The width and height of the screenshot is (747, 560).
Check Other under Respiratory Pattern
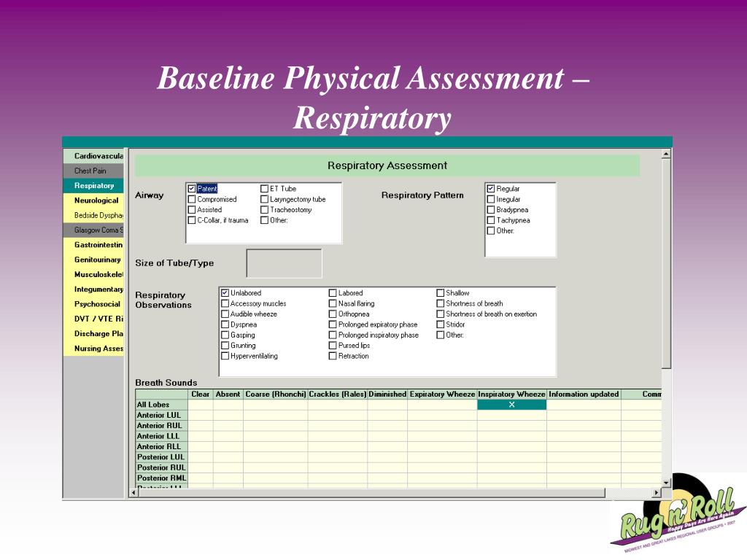point(491,230)
